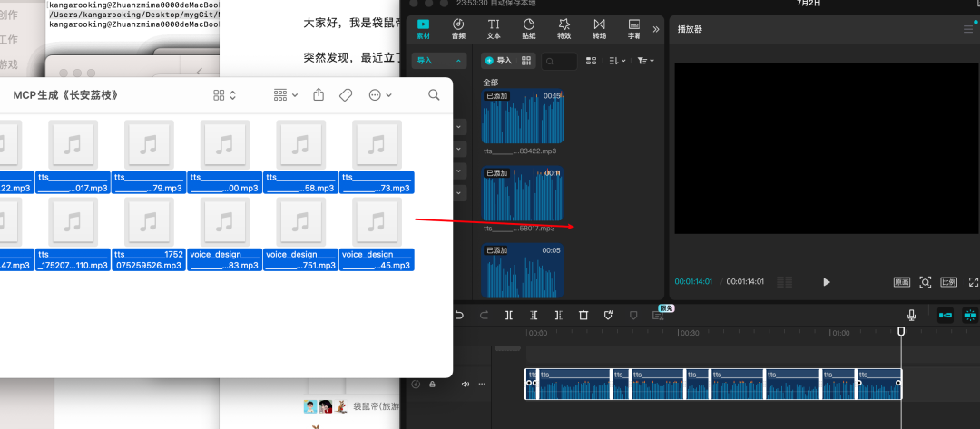Select the 00:05 audio clip thumbnail

pyautogui.click(x=523, y=271)
